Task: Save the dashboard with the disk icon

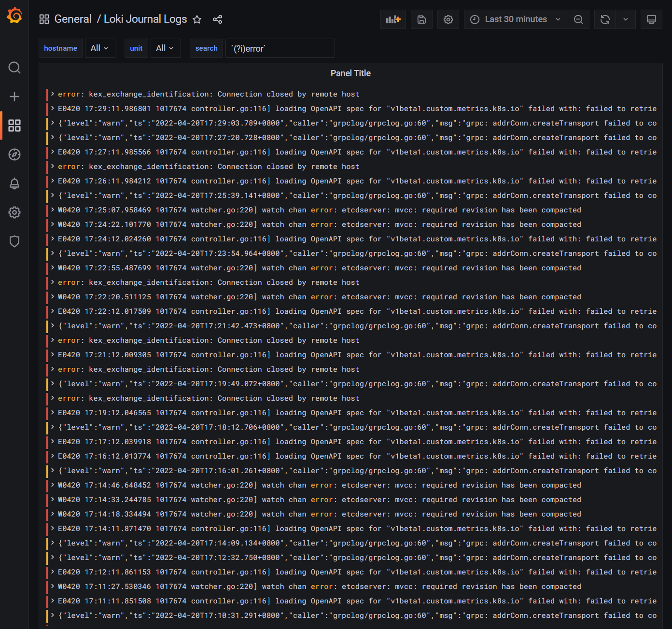Action: (x=421, y=19)
